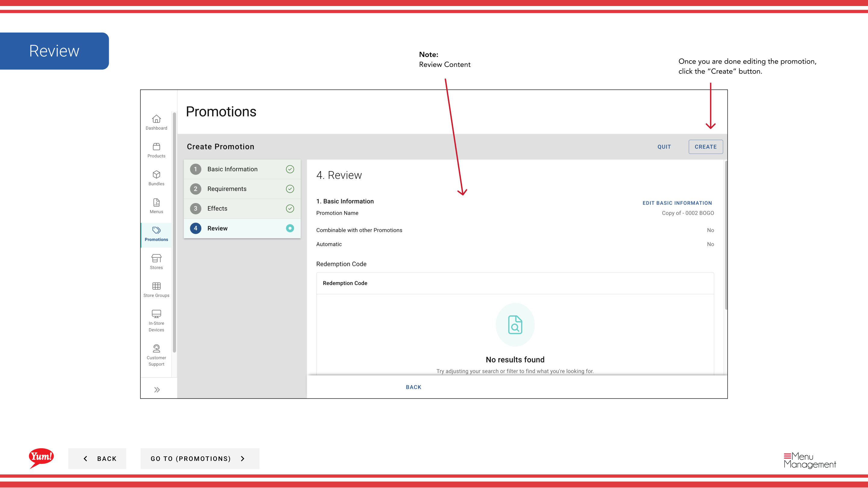Screen dimensions: 868x488
Task: Click the Requirements completed checkmark
Action: click(290, 189)
